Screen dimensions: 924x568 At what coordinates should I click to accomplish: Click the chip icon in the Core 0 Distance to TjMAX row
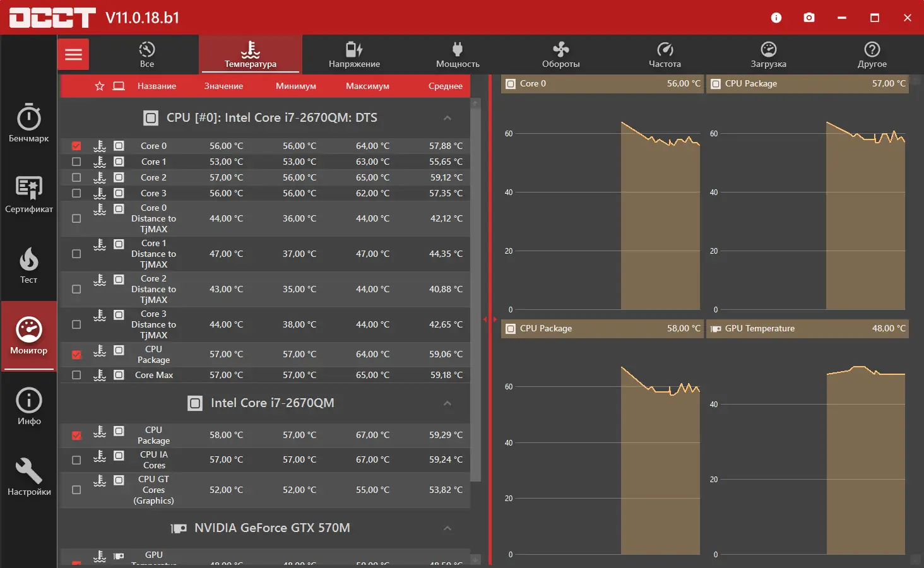point(119,209)
